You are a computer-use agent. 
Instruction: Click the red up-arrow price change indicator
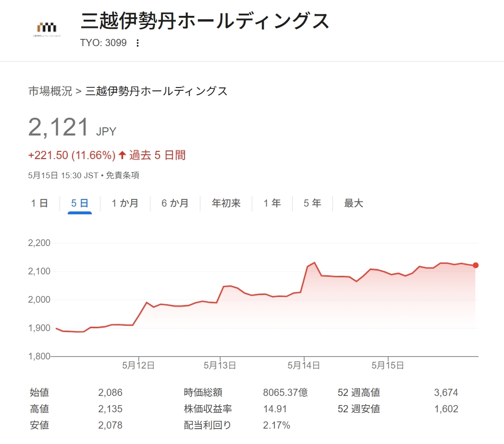[122, 155]
